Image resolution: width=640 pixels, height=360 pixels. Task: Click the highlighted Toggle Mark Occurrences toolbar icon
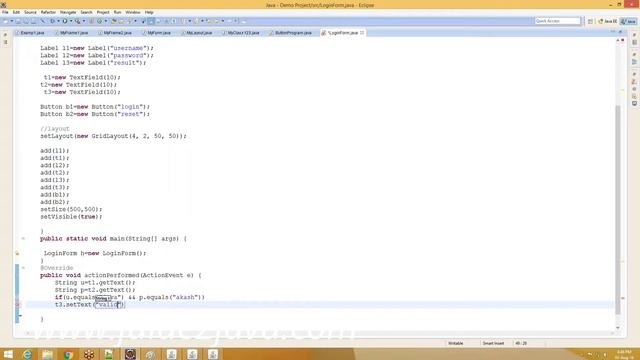[151, 21]
